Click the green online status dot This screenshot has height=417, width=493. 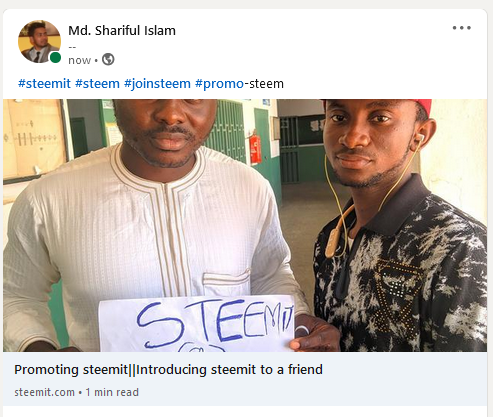tap(55, 58)
